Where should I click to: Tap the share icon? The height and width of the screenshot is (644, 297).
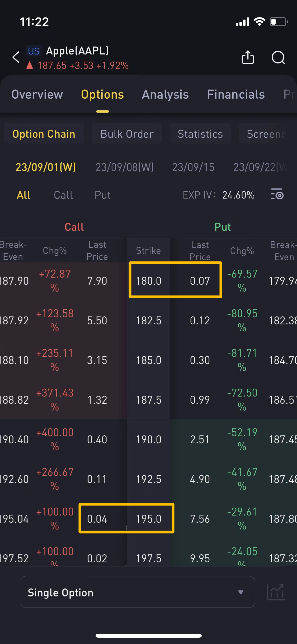(x=248, y=57)
